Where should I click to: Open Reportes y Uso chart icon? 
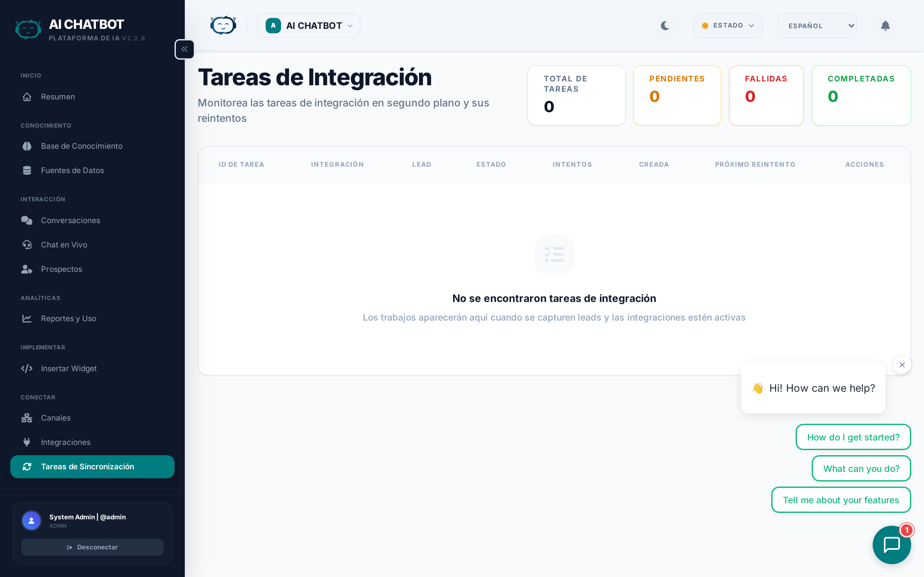pyautogui.click(x=27, y=319)
